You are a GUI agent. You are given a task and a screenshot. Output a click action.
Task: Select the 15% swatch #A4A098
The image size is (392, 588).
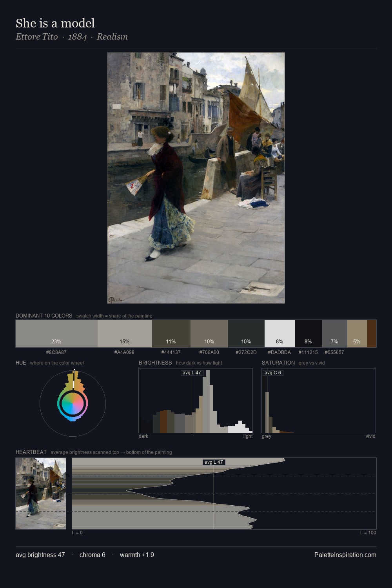point(125,334)
